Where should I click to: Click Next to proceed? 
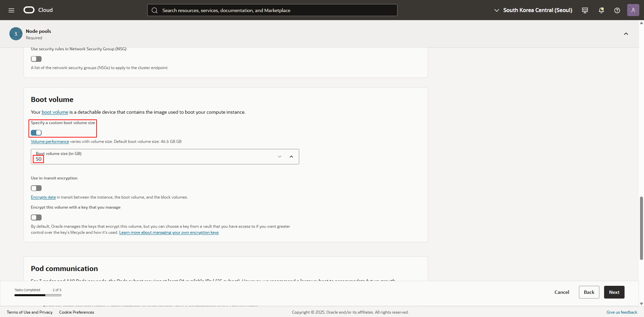click(x=614, y=292)
